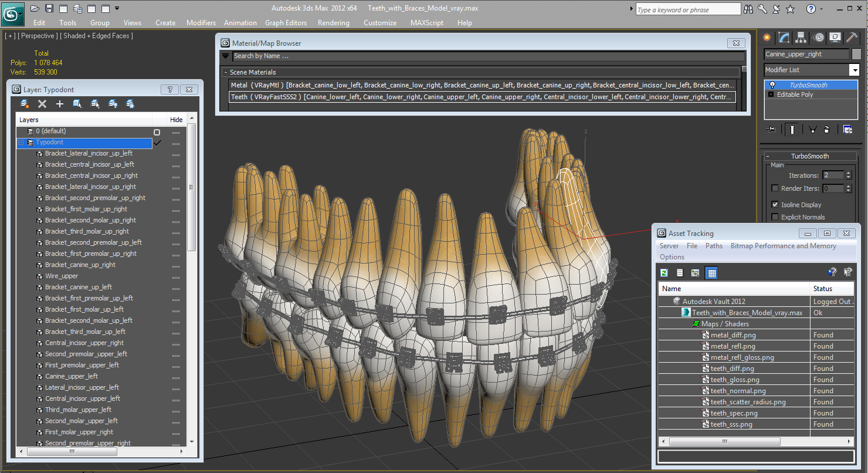
Task: Open Bitmap Performance and Memory menu
Action: click(783, 246)
